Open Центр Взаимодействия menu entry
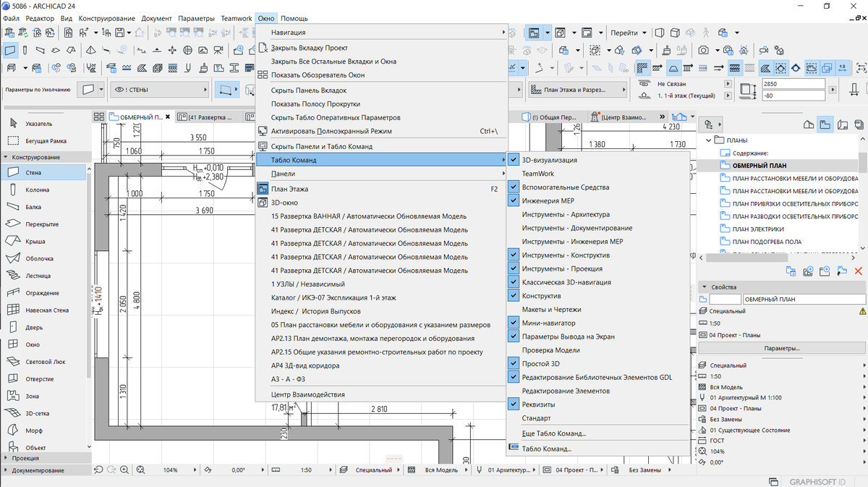The image size is (868, 487). tap(382, 394)
